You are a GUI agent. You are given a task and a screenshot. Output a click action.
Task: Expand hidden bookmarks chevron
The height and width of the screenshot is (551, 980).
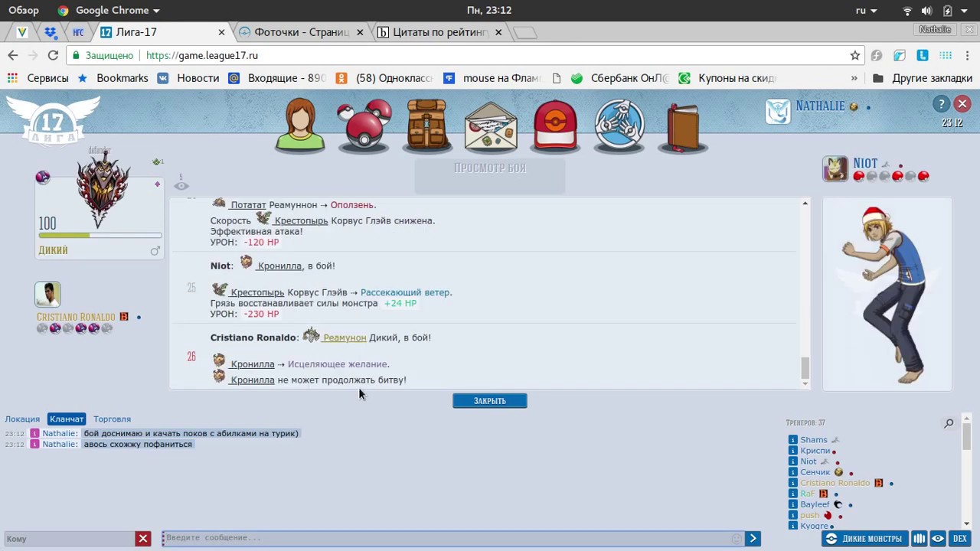(x=854, y=78)
